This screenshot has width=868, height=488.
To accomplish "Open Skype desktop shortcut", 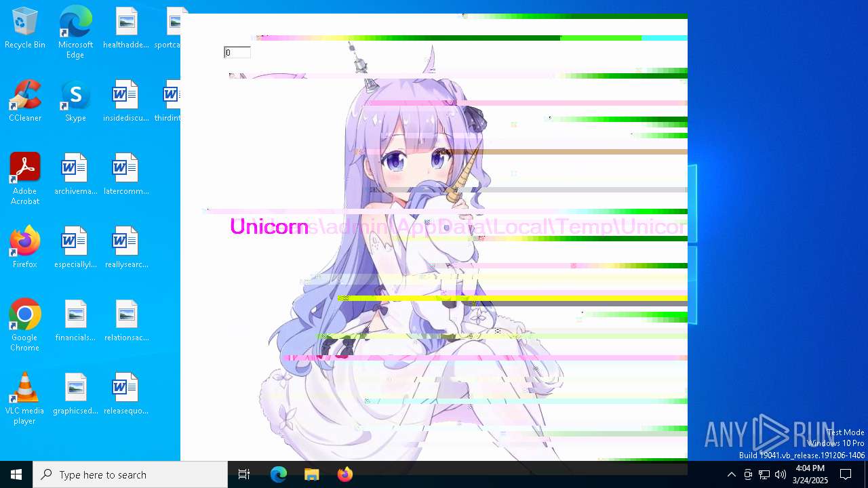I will click(x=75, y=102).
